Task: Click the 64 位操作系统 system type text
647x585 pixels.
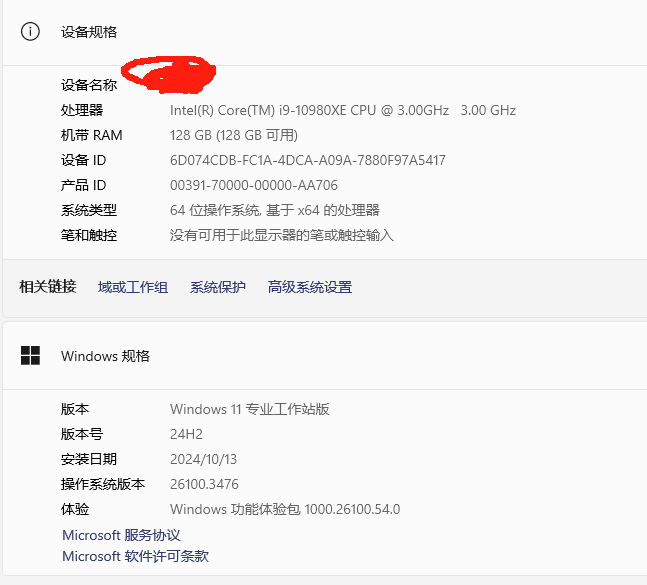Action: point(275,210)
